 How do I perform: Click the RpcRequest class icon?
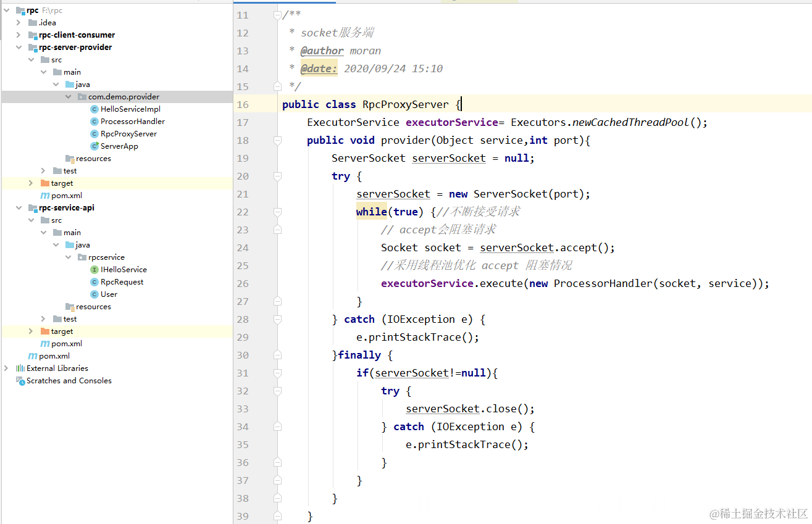[94, 282]
